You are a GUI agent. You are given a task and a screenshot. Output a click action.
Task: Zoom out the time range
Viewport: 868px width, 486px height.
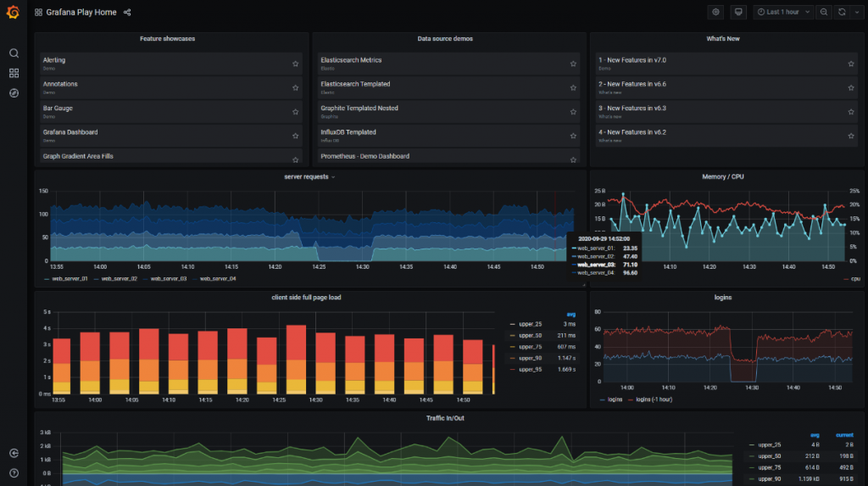click(x=824, y=13)
